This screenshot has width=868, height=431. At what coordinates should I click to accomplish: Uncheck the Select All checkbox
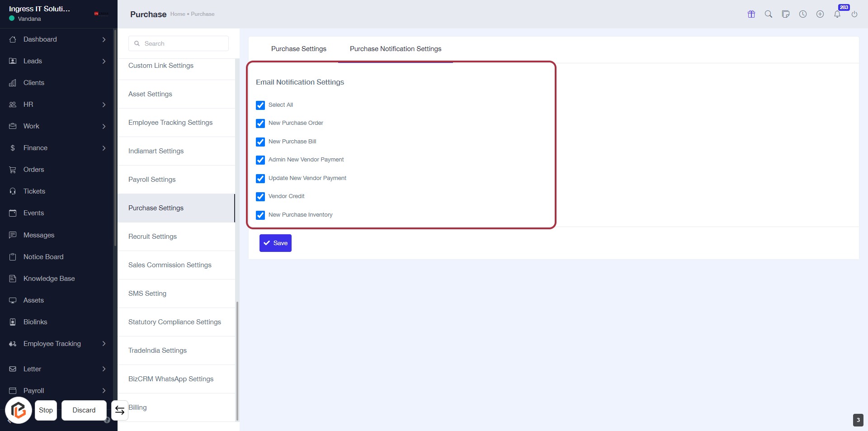[x=260, y=105]
